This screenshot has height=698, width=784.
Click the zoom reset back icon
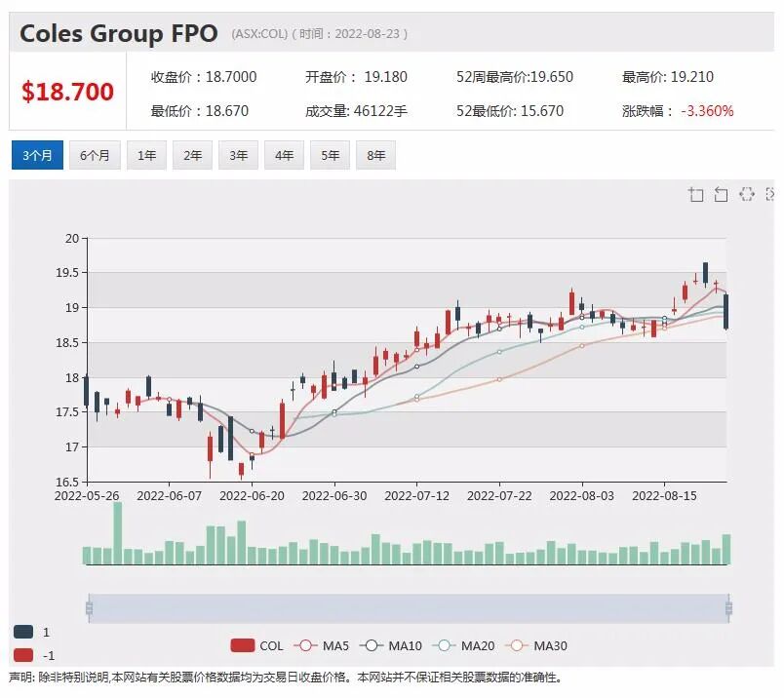pyautogui.click(x=721, y=194)
